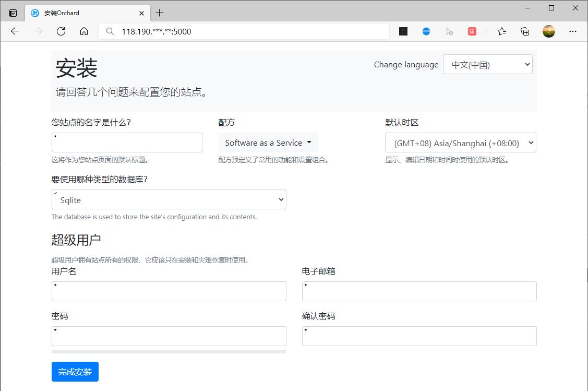Click the red extension icon in toolbar
588x391 pixels.
[472, 31]
